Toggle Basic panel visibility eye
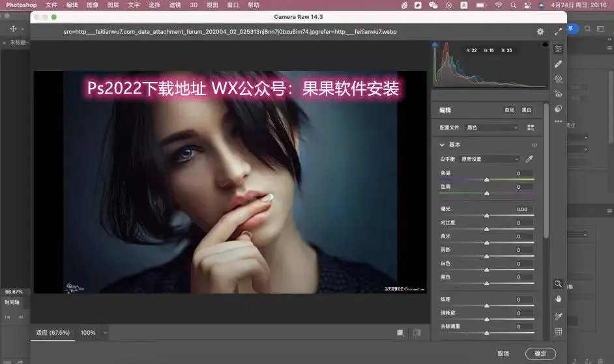 point(534,145)
